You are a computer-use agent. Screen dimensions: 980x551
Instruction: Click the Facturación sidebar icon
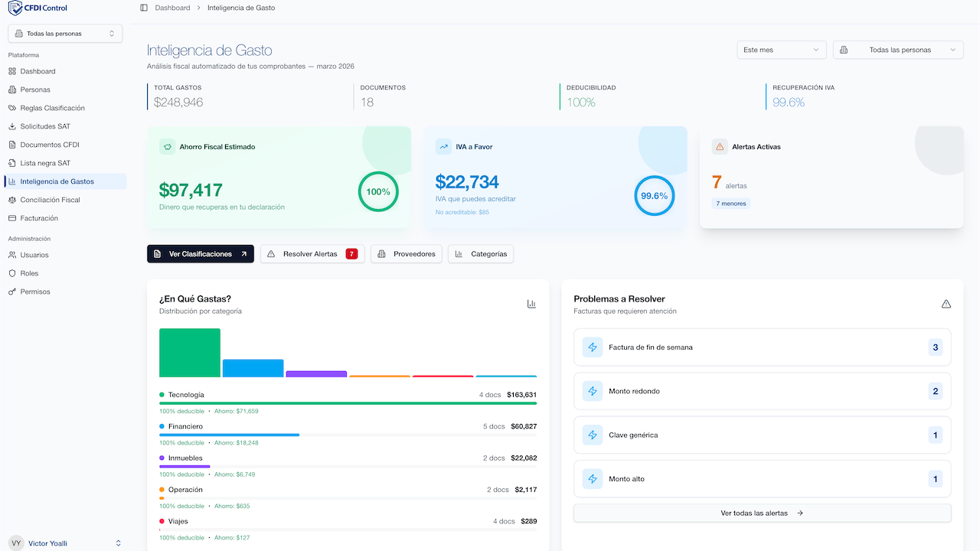(14, 217)
